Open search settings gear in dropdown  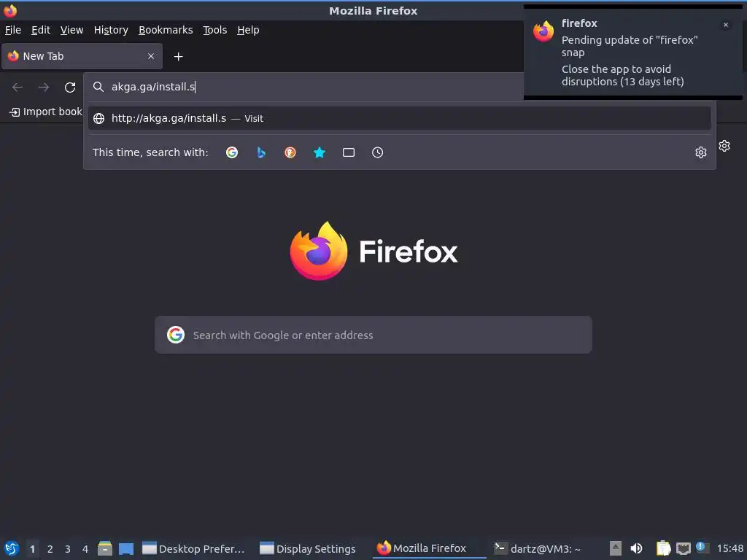[x=701, y=152]
